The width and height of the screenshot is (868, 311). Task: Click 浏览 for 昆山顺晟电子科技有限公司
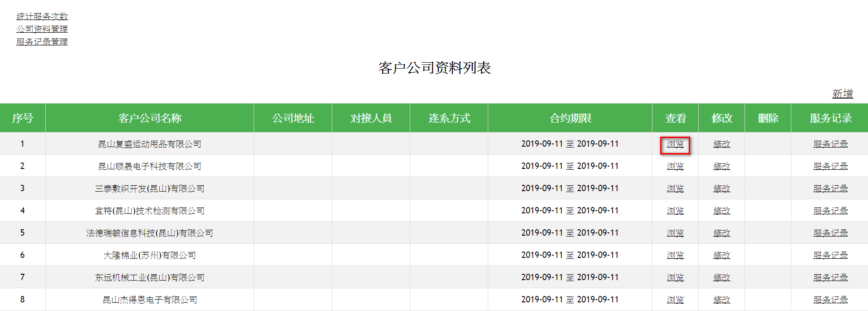point(675,167)
